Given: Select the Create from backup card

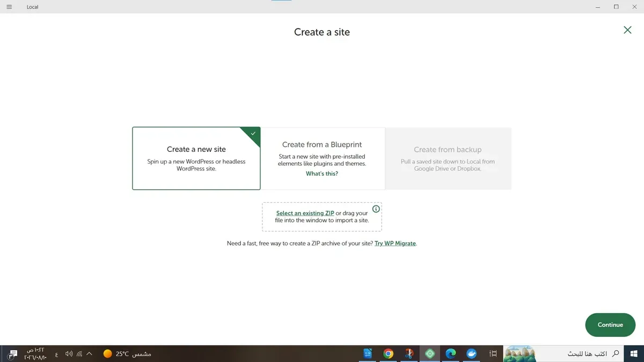Looking at the screenshot, I should point(448,158).
